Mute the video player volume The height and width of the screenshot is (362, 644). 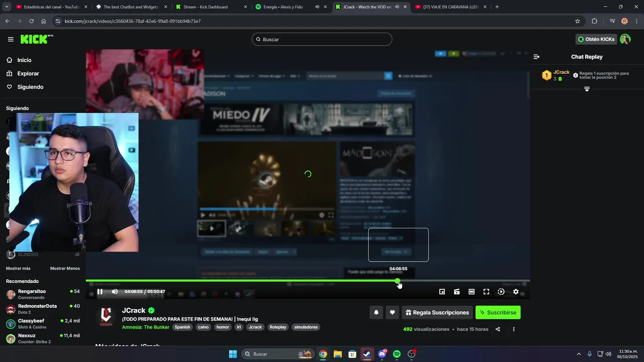(115, 292)
